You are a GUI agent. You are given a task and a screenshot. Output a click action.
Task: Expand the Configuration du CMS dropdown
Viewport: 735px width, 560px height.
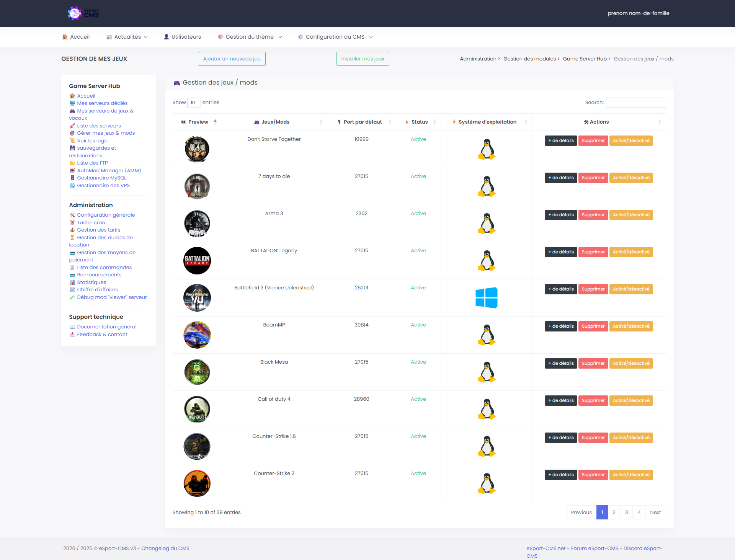point(335,37)
